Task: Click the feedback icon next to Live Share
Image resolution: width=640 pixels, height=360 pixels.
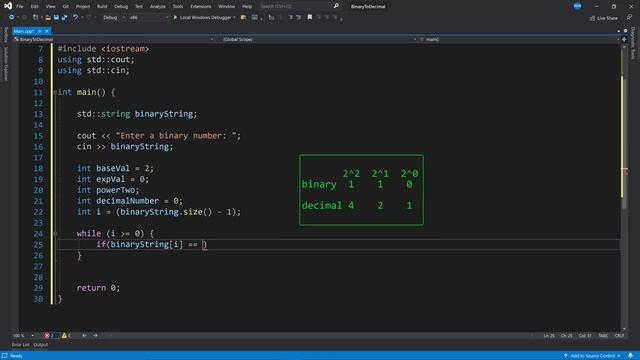Action: (x=629, y=18)
